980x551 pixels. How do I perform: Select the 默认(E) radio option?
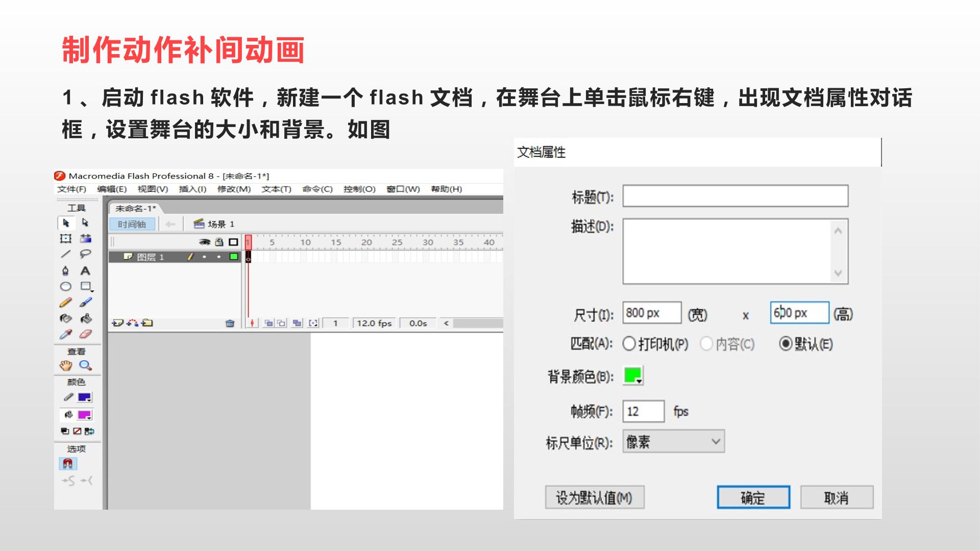tap(786, 344)
